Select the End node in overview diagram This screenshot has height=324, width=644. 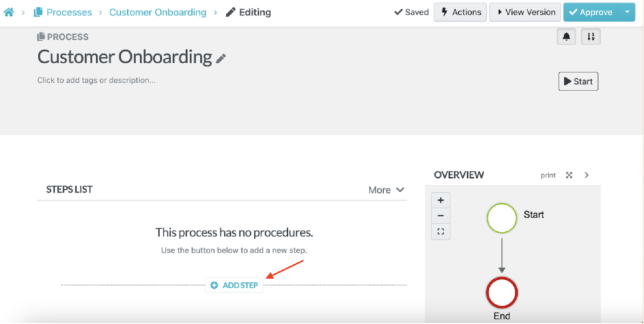(x=501, y=293)
